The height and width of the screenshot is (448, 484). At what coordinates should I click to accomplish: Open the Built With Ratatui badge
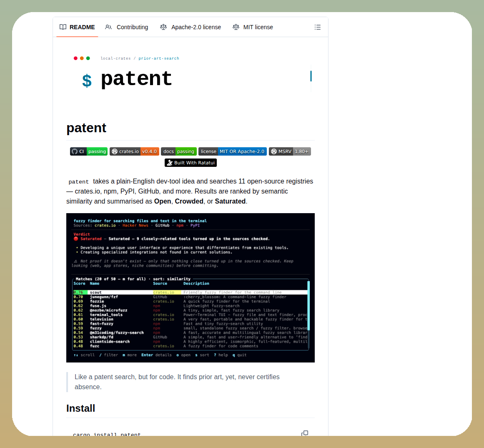(x=191, y=163)
